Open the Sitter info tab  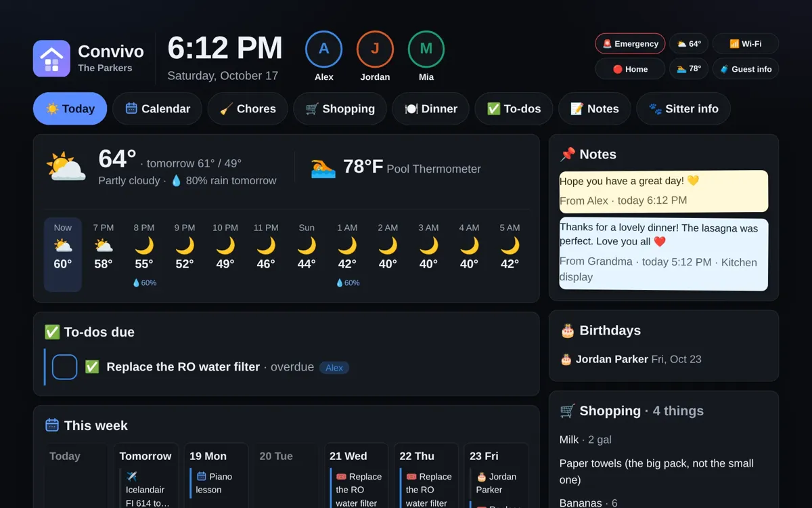tap(683, 108)
